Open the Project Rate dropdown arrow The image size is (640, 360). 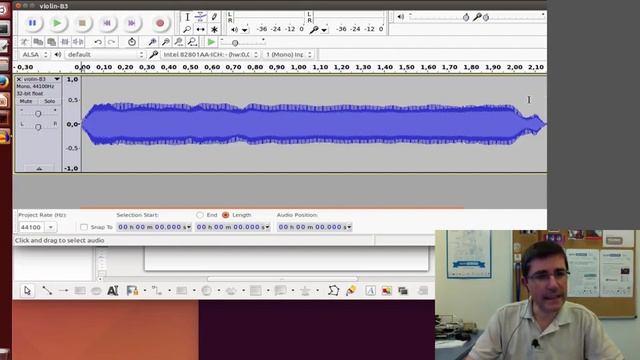coord(51,227)
